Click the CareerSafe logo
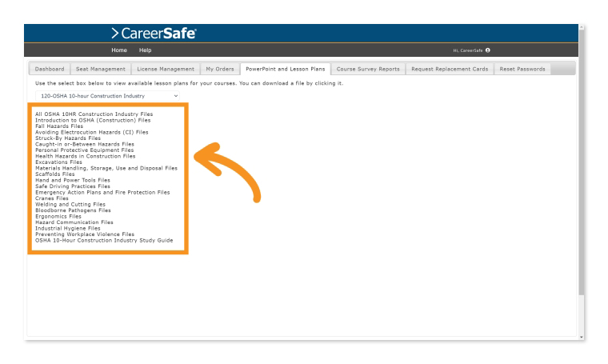608x364 pixels. 154,34
